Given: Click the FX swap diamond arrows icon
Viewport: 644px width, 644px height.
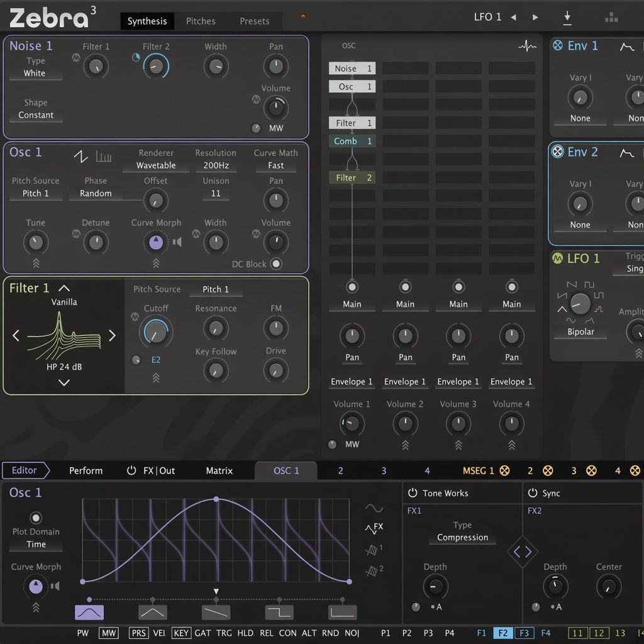Looking at the screenshot, I should point(523,552).
